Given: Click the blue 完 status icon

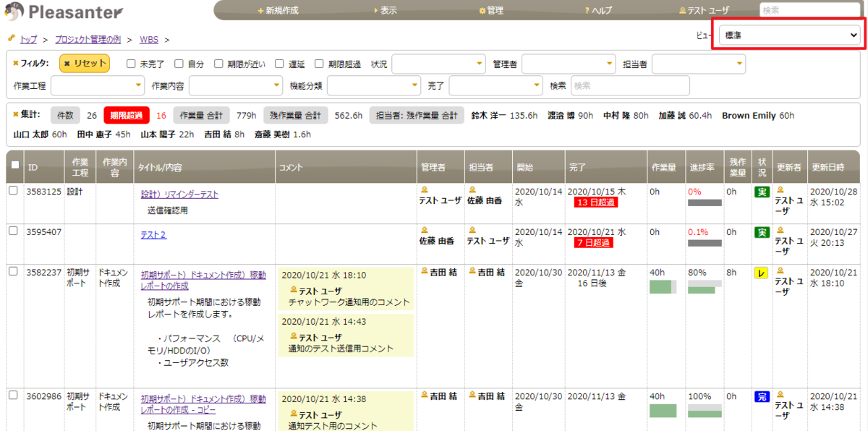Looking at the screenshot, I should [x=761, y=397].
